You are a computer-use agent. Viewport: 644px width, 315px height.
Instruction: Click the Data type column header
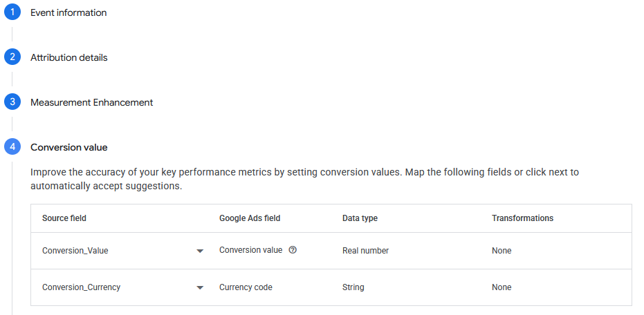(360, 218)
